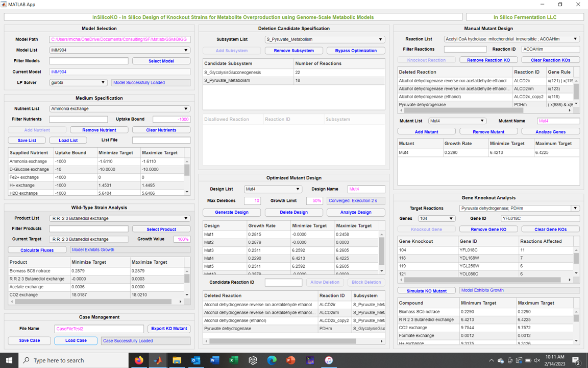Click Clear Reaction KOs button
This screenshot has width=588, height=368.
point(551,60)
